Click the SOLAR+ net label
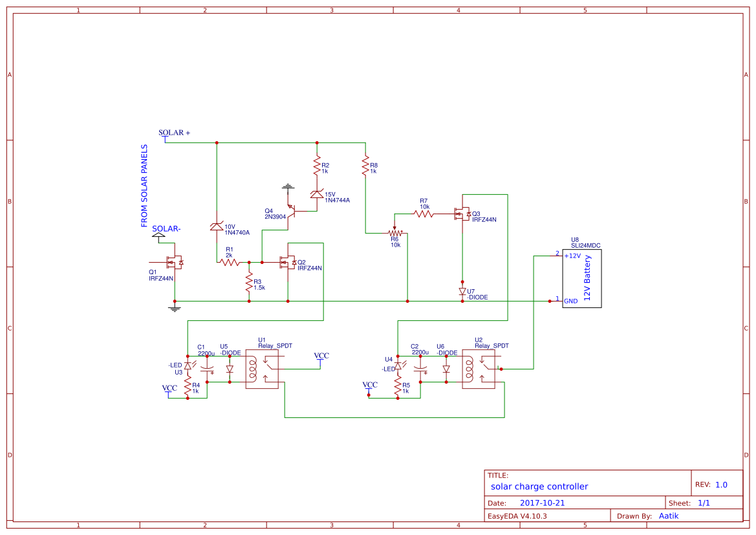 pos(173,133)
